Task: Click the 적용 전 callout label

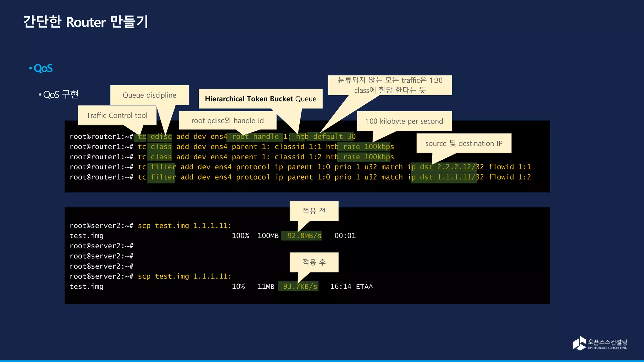Action: 314,211
